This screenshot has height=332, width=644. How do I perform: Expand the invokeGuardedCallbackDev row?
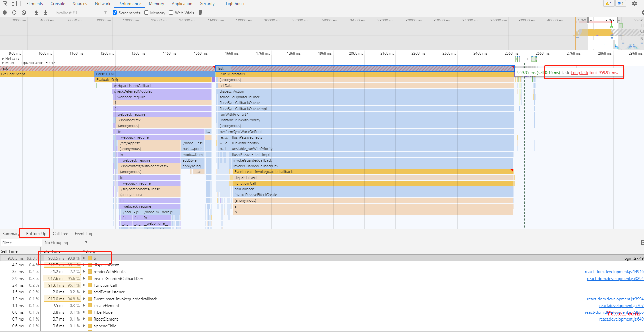coord(84,279)
